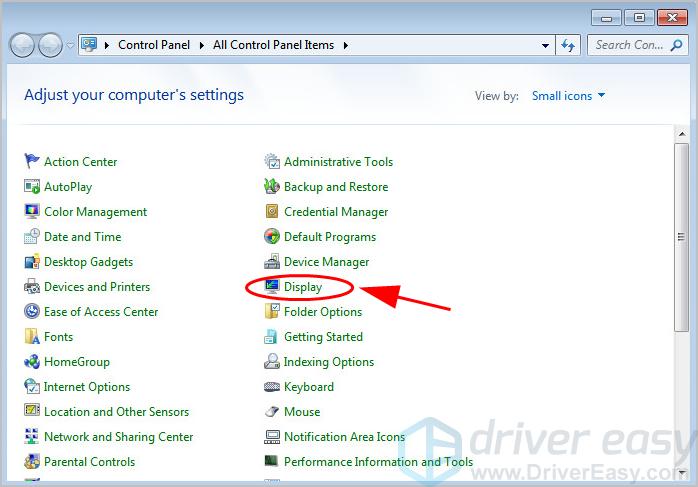Click the Action Center flag icon

[x=32, y=161]
